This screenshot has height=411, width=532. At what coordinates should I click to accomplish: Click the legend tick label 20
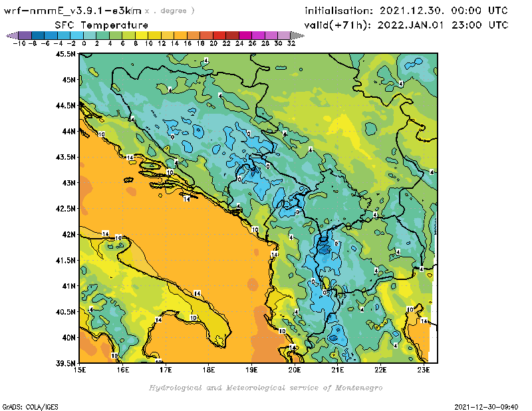coord(213,43)
